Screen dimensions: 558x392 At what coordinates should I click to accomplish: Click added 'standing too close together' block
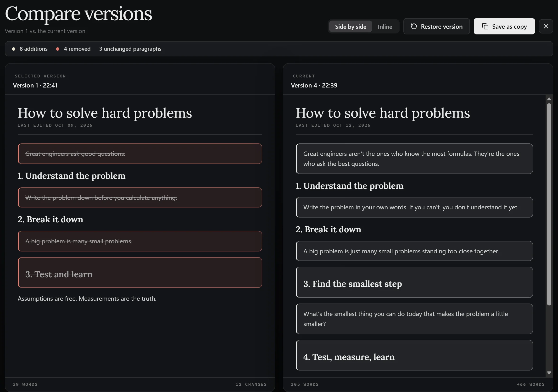tap(414, 251)
